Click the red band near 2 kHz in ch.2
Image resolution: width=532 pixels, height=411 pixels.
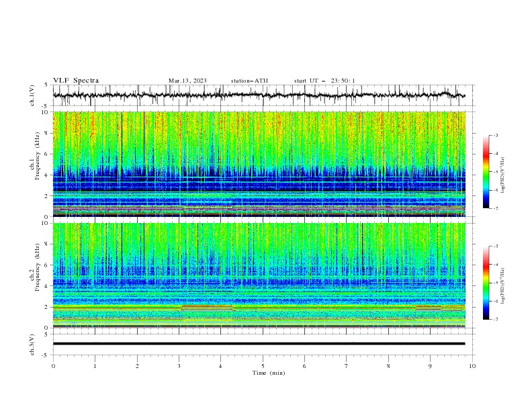[x=208, y=306]
